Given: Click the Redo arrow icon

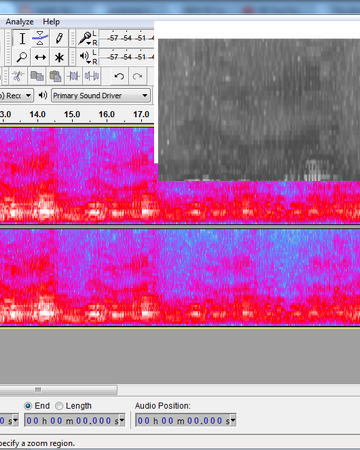Looking at the screenshot, I should (x=137, y=76).
